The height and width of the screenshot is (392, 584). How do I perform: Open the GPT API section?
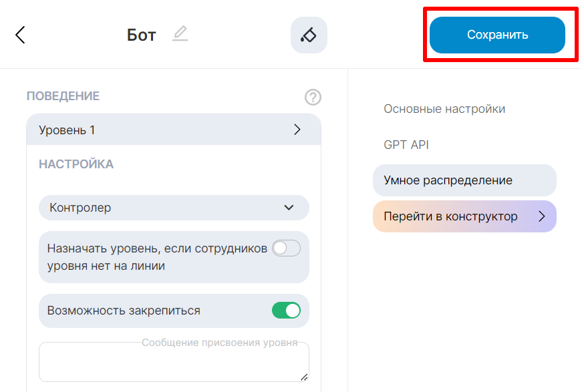click(x=406, y=145)
